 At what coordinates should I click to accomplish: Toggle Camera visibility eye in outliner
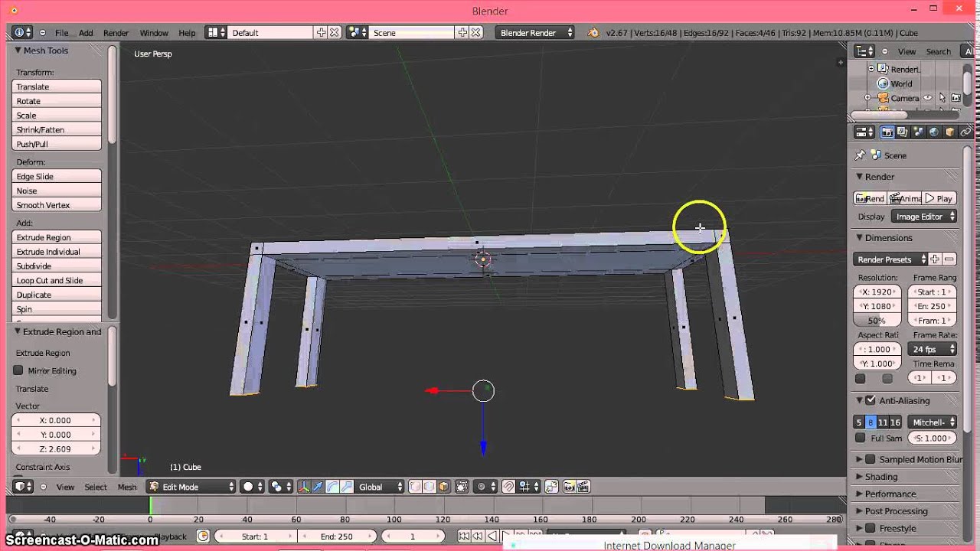(928, 98)
